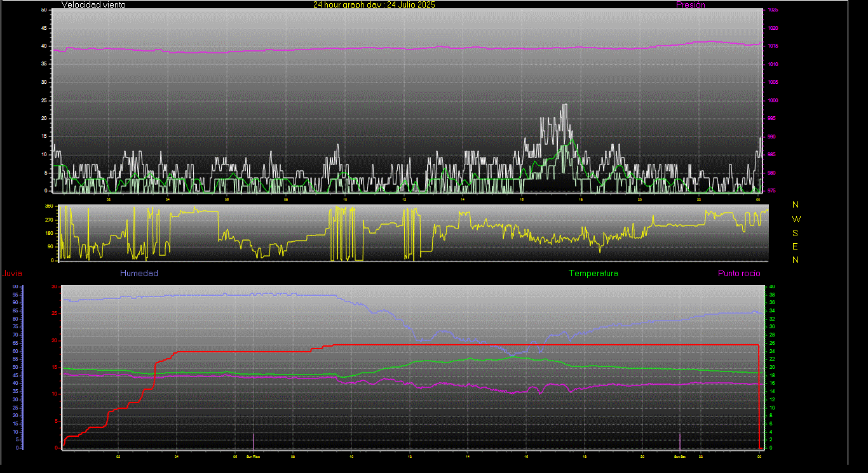Click the magenta 'Punto rocío' legend label
The width and height of the screenshot is (868, 473).
[x=739, y=273]
